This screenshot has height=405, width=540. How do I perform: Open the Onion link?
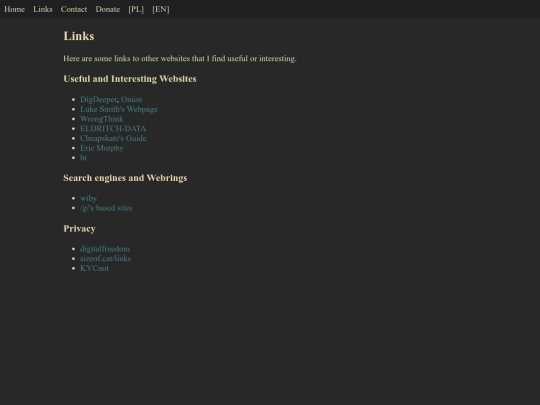coord(132,100)
